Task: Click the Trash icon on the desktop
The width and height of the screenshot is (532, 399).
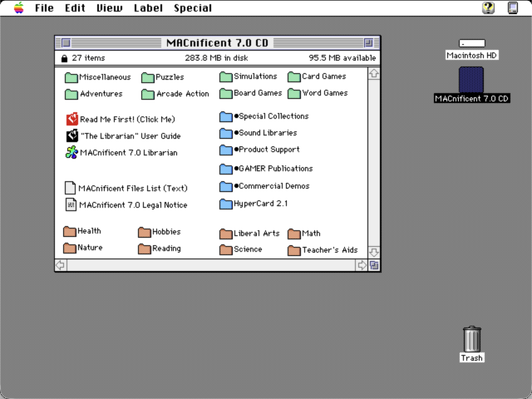Action: coord(471,339)
